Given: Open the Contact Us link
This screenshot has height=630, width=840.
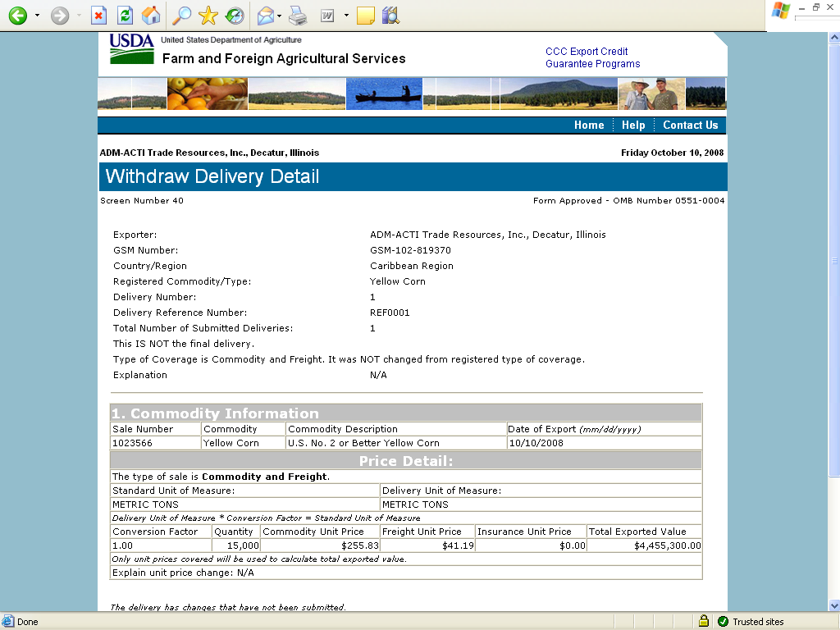Looking at the screenshot, I should [690, 126].
